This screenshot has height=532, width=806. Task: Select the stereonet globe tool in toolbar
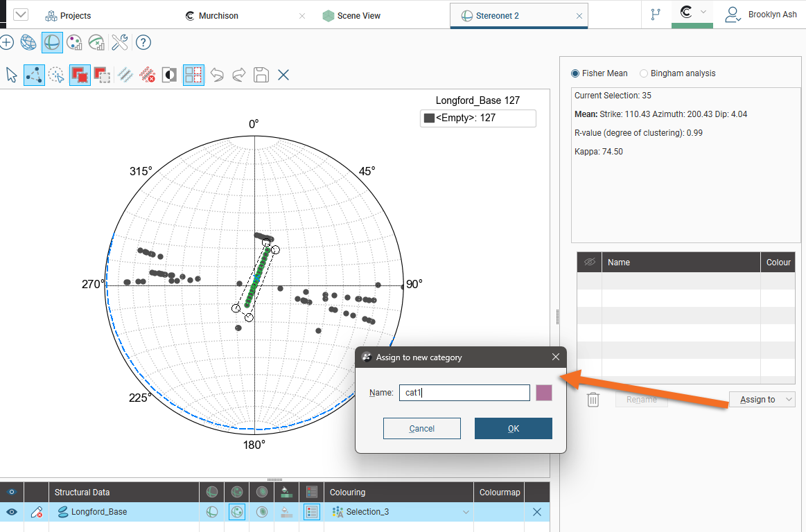coord(52,43)
